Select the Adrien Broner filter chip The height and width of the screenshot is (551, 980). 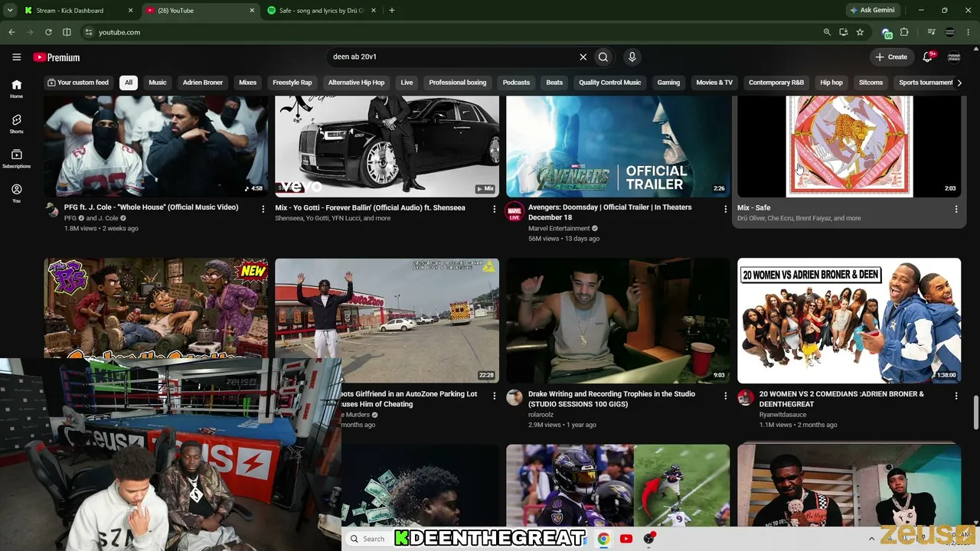coord(203,83)
